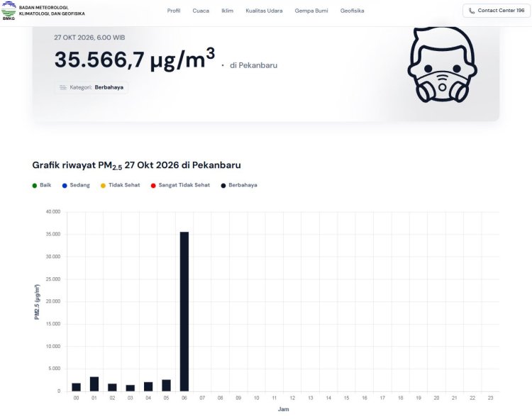Open the Iklim menu
This screenshot has height=419, width=532.
[227, 11]
